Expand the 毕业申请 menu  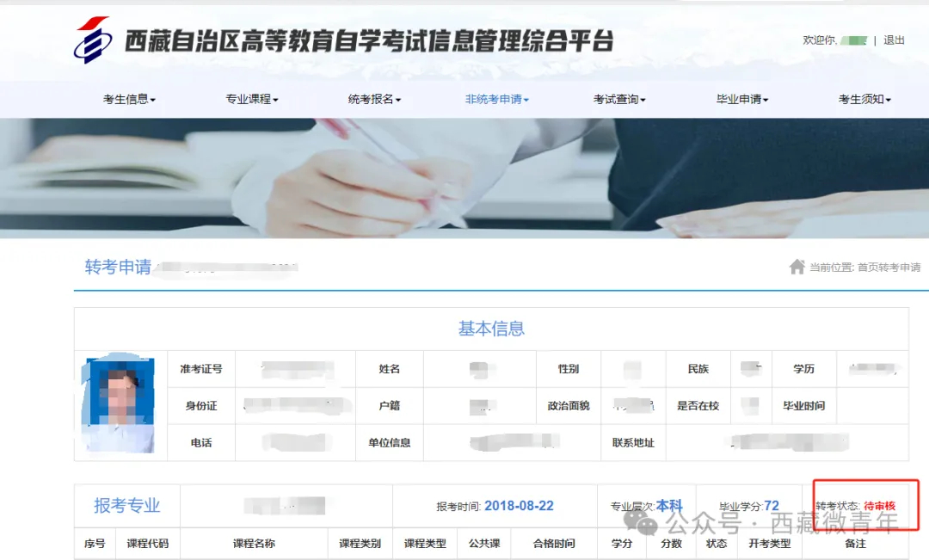(x=741, y=99)
